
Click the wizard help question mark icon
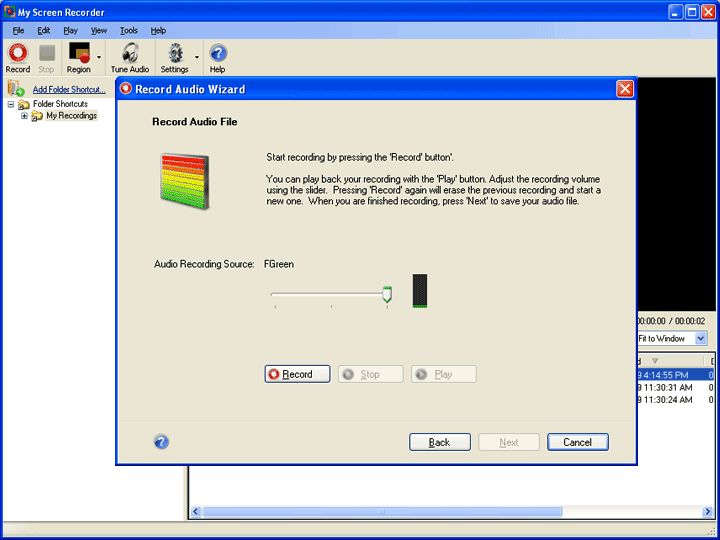[x=161, y=442]
